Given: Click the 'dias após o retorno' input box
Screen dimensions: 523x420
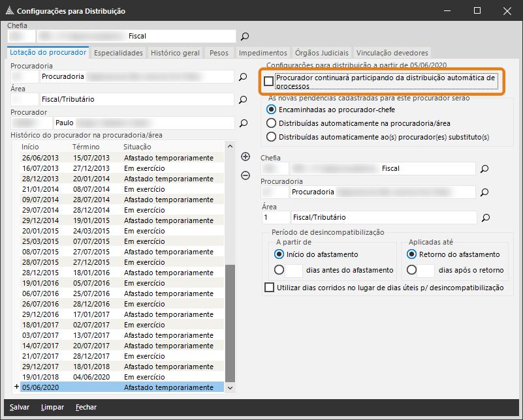Looking at the screenshot, I should tap(426, 270).
